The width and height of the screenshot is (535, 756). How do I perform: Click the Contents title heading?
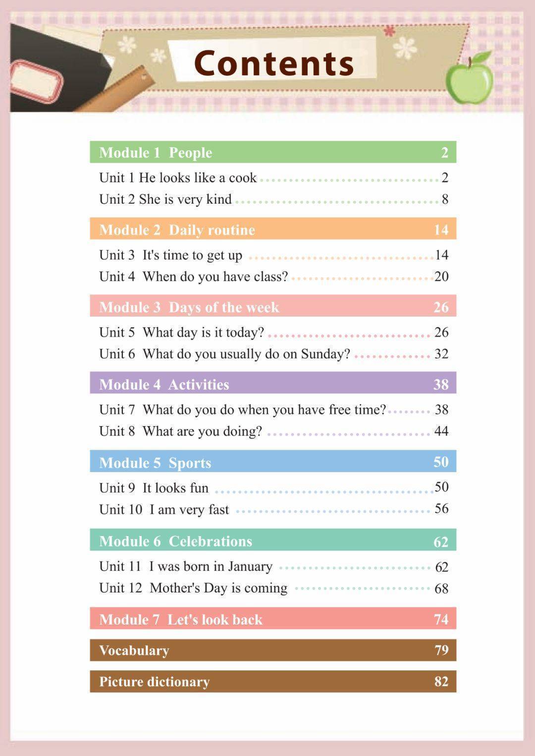[x=273, y=63]
